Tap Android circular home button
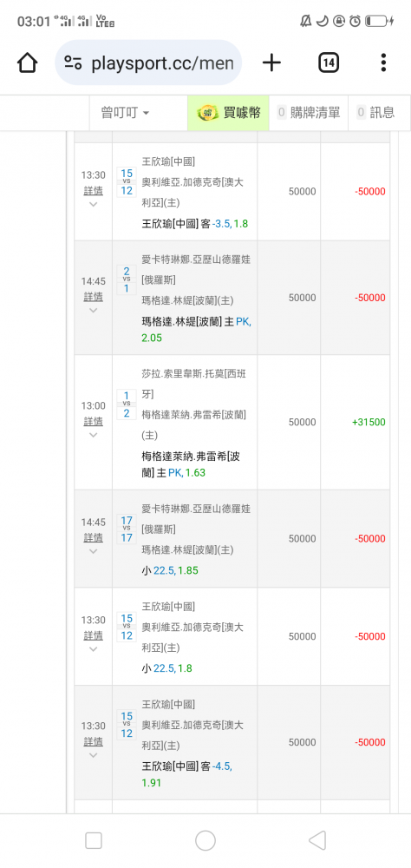Screen dimensions: 411x868 (205, 841)
